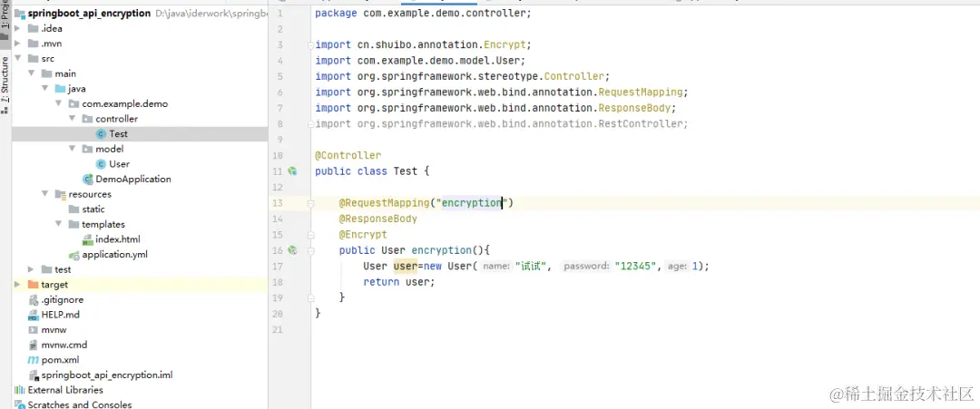Click the External Libraries icon
This screenshot has width=980, height=409.
[20, 390]
